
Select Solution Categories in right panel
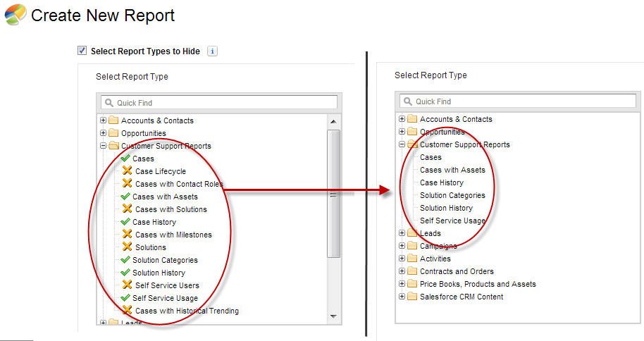pos(452,196)
